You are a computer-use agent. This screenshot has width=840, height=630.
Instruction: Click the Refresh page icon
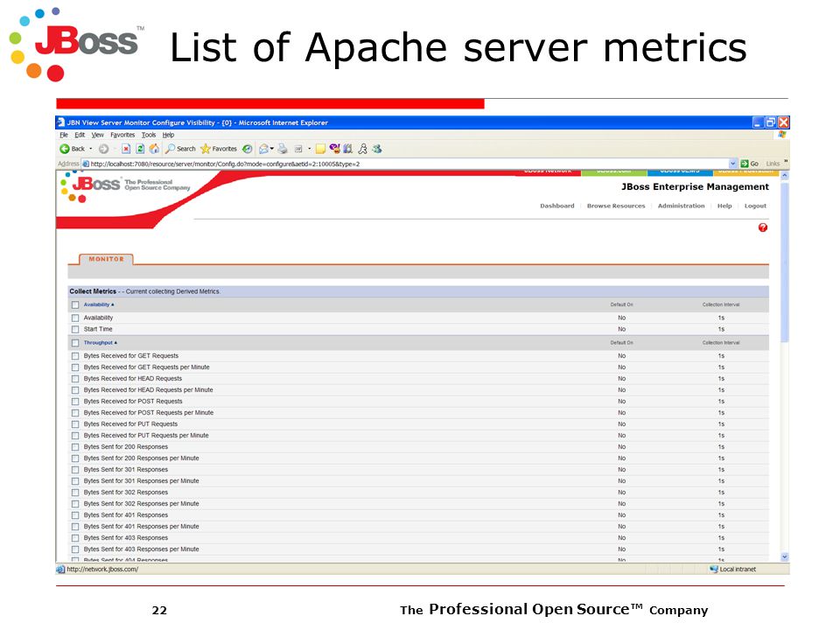click(x=140, y=149)
